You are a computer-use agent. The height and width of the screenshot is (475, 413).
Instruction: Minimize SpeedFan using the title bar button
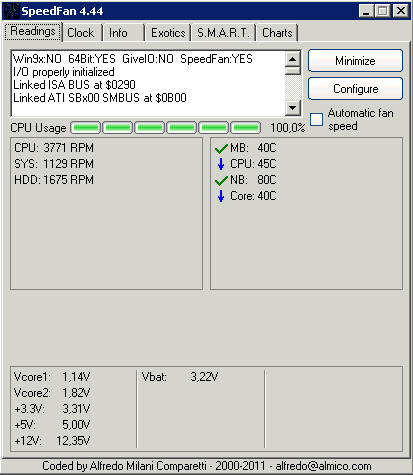pyautogui.click(x=367, y=11)
